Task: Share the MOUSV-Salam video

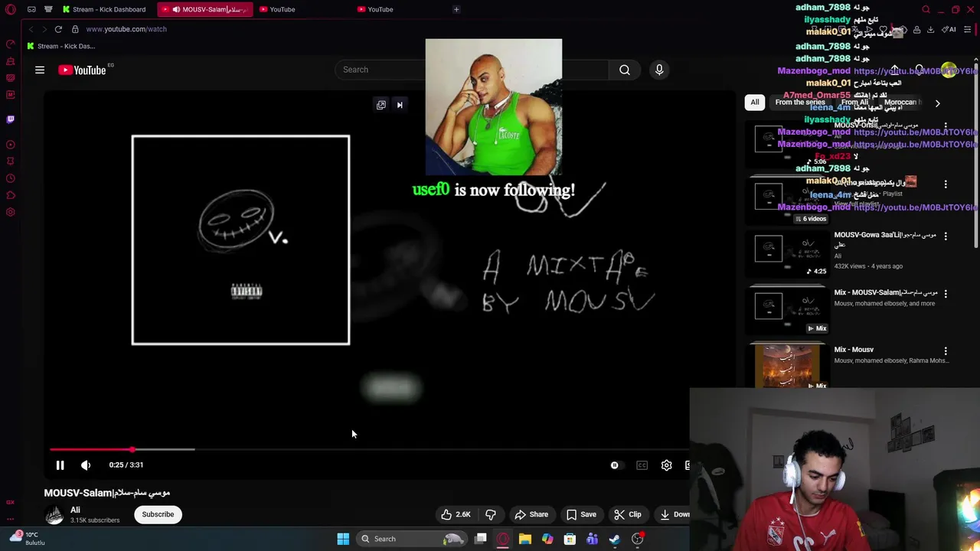Action: coord(531,514)
